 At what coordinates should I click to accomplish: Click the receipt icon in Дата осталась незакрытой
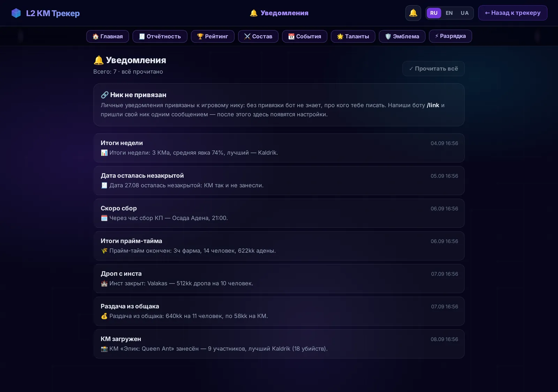click(104, 185)
